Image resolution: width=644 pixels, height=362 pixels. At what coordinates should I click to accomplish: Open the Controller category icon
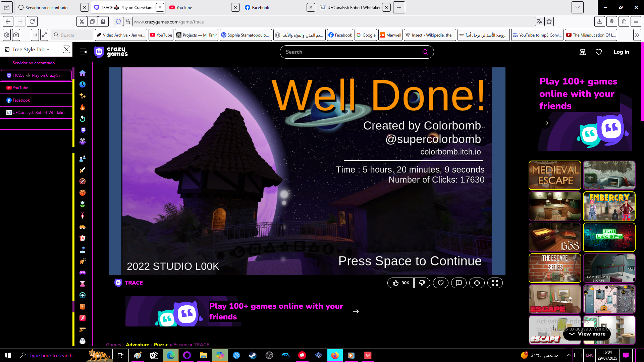click(x=83, y=273)
